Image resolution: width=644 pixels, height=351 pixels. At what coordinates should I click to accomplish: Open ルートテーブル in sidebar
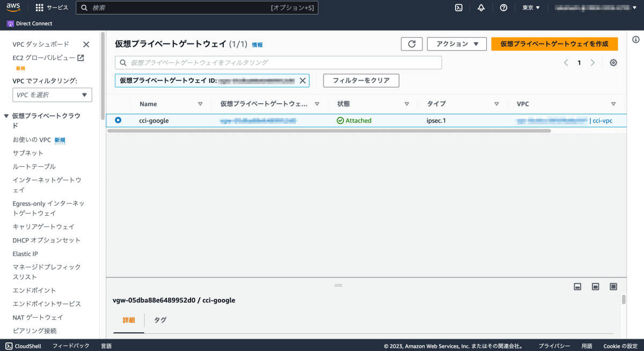[34, 166]
